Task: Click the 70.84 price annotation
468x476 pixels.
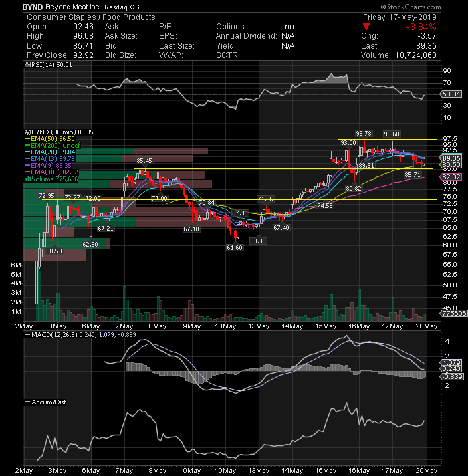Action: pyautogui.click(x=207, y=202)
